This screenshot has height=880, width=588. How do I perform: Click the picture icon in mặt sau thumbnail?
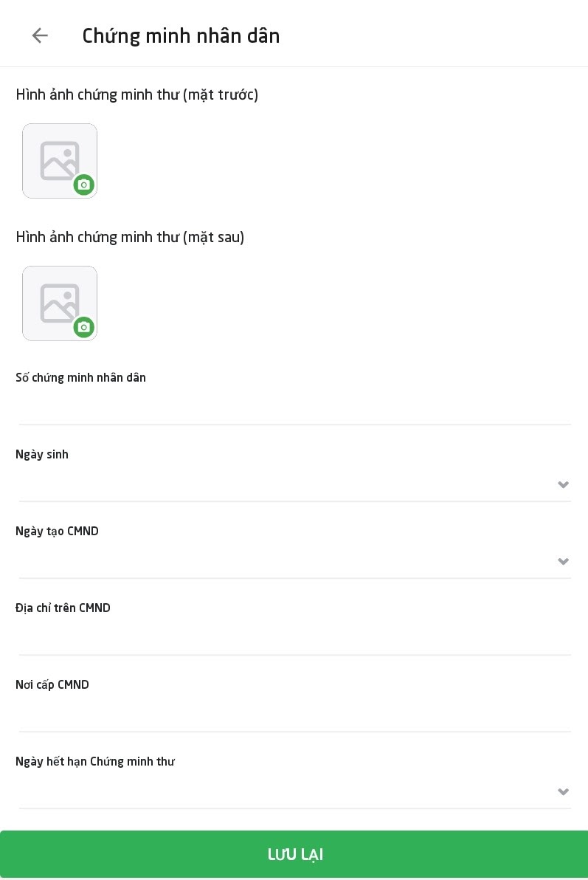coord(59,303)
